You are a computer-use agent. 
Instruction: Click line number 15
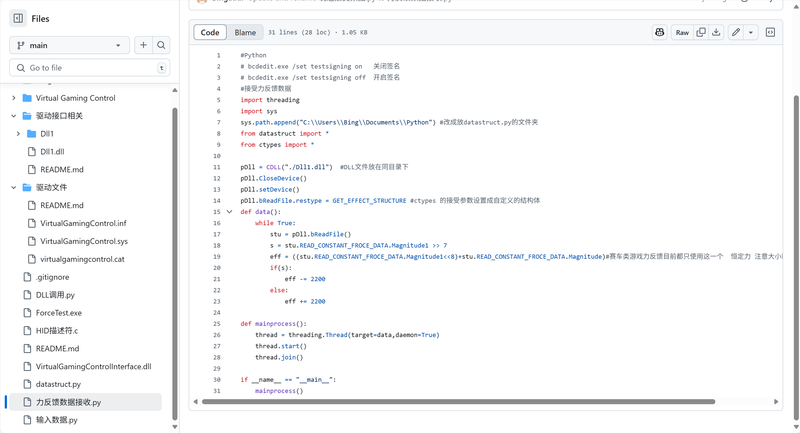(x=217, y=212)
